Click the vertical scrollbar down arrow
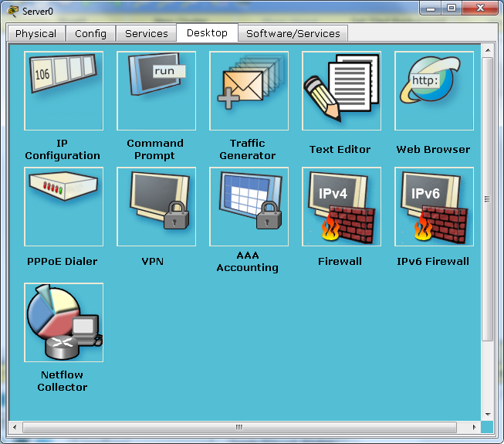Screen dimensions: 504x444 coord(488,414)
